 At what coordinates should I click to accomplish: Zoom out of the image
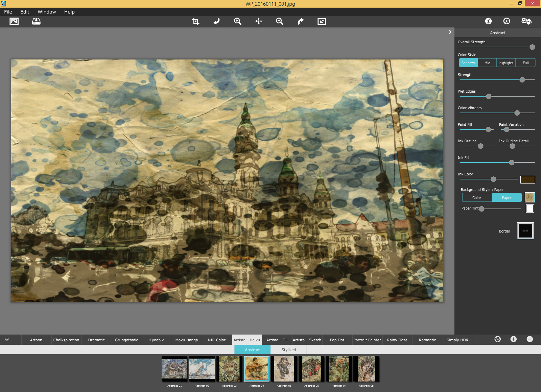(280, 21)
